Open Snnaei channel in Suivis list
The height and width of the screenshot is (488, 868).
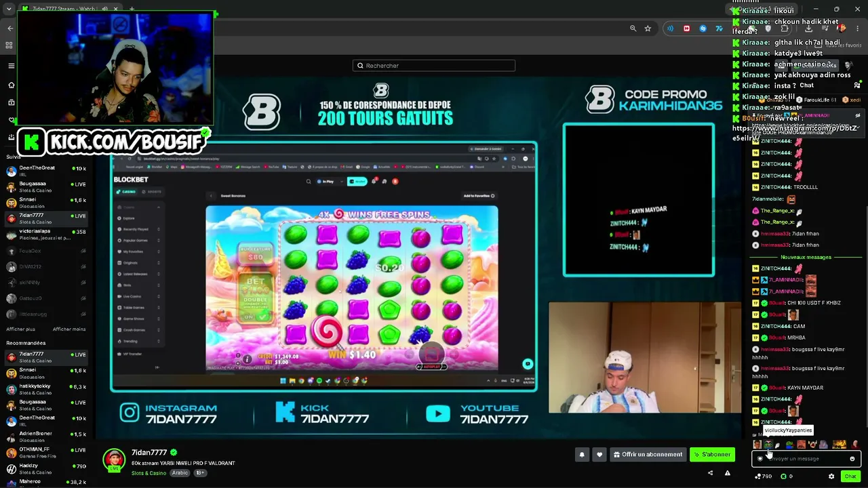tap(46, 203)
